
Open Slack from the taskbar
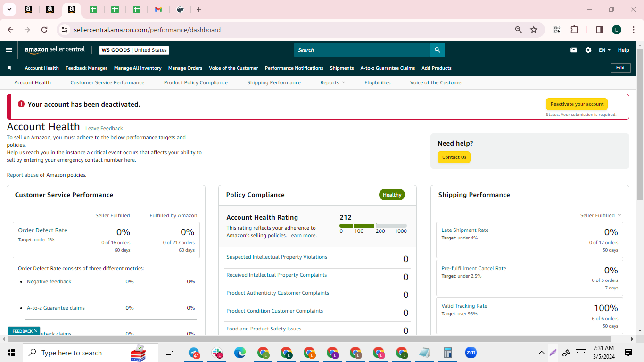(217, 353)
